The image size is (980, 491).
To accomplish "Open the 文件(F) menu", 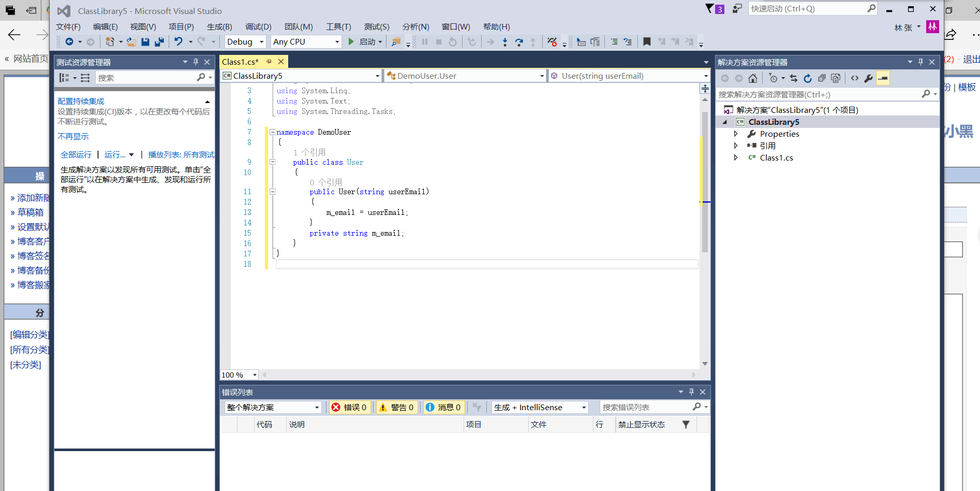I will point(68,26).
